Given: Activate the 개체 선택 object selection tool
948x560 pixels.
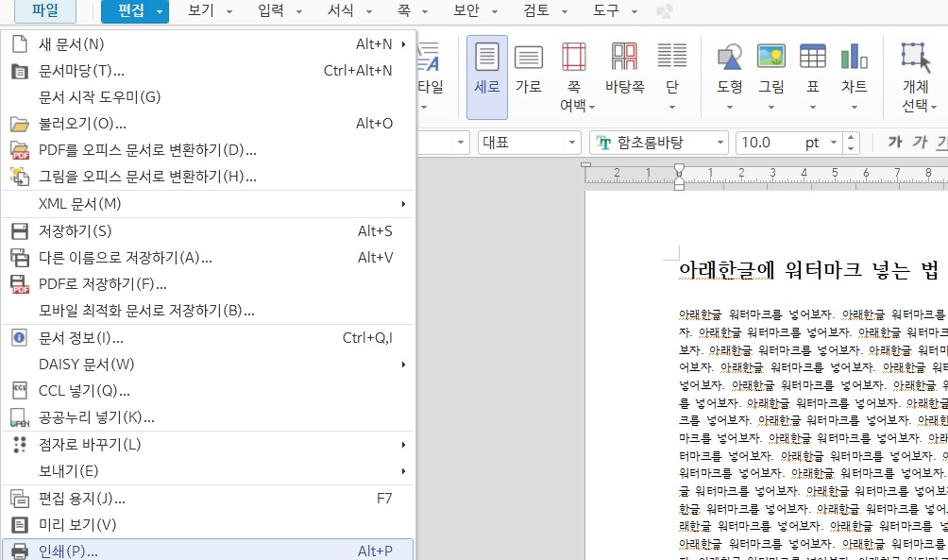Looking at the screenshot, I should tap(918, 76).
